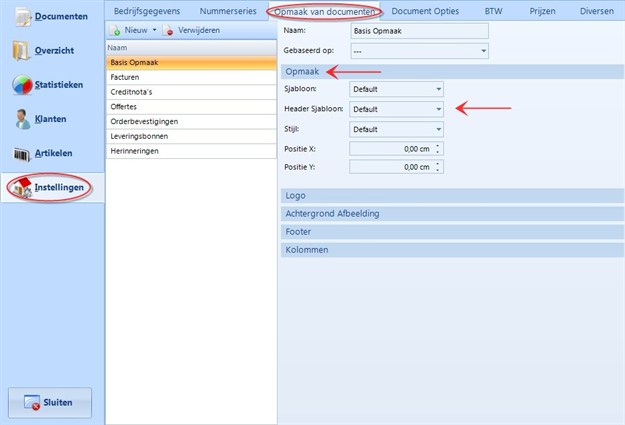This screenshot has height=425, width=625.
Task: Click the Naam column header
Action: [191, 48]
